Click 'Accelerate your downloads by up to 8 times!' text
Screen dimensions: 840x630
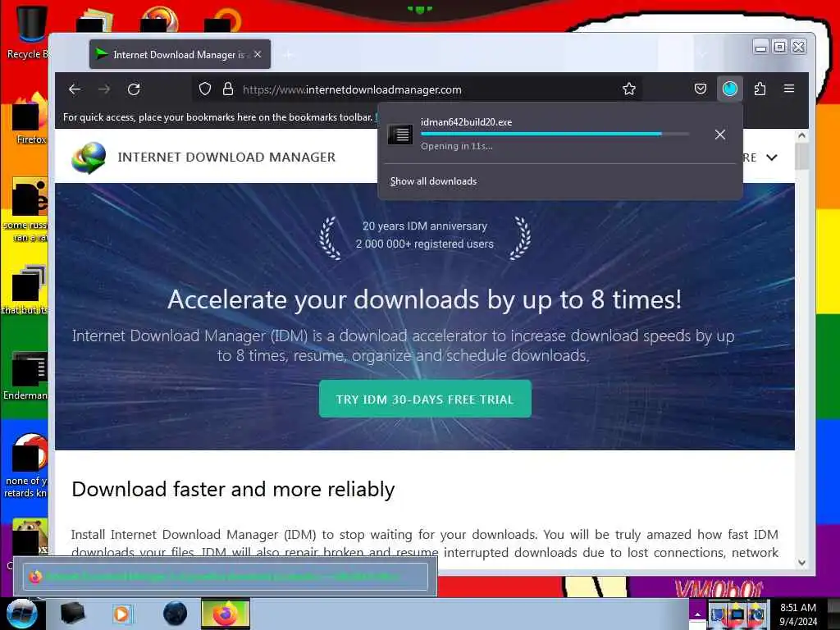pos(424,299)
